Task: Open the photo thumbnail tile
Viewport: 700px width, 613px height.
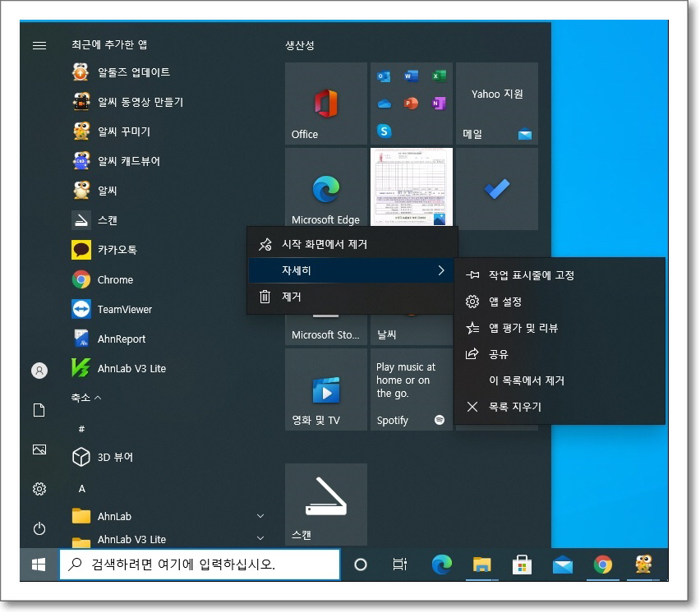Action: point(411,187)
